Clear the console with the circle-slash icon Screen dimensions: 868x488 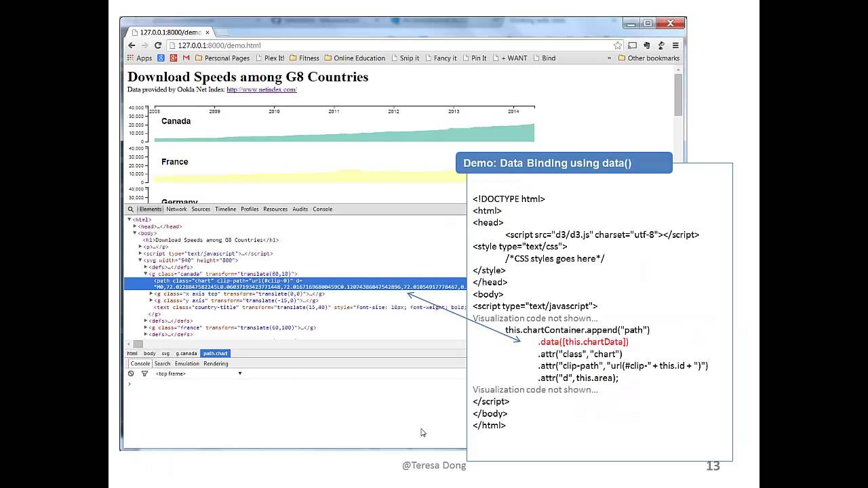pyautogui.click(x=131, y=373)
